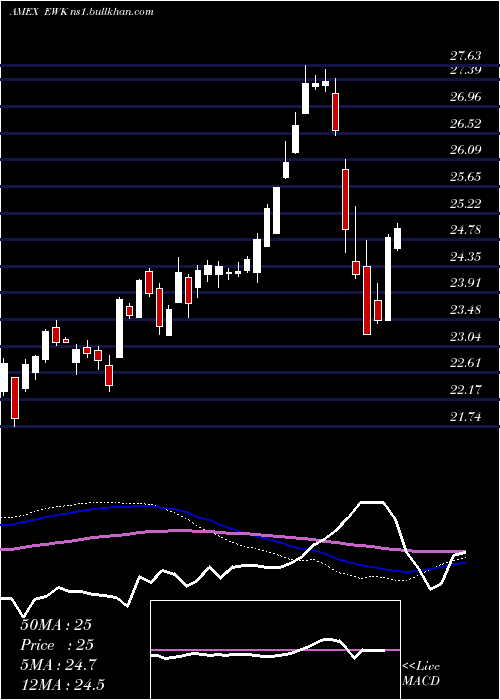Screen dimensions: 500x700
Task: Click the 23.04 price level label
Action: (x=465, y=336)
